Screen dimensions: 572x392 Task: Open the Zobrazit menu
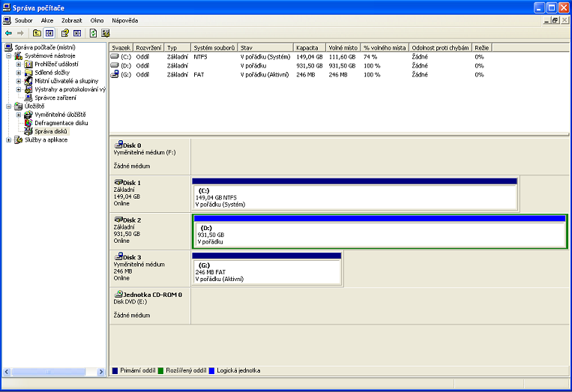[x=72, y=20]
